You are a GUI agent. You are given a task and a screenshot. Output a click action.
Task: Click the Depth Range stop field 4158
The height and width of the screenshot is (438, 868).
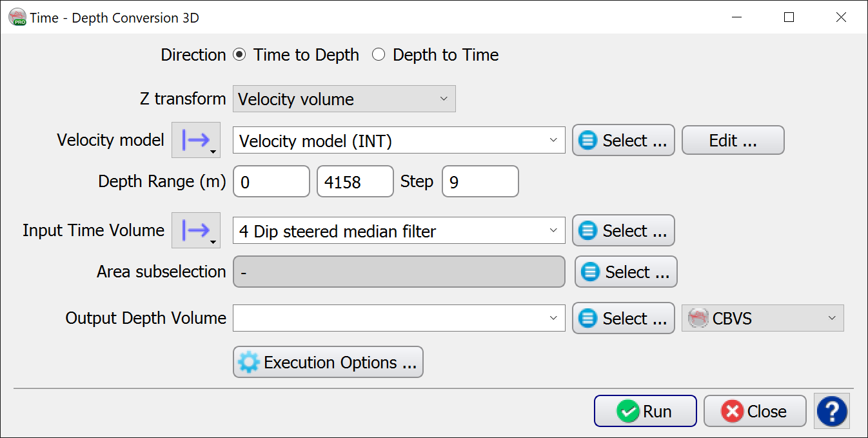click(355, 182)
